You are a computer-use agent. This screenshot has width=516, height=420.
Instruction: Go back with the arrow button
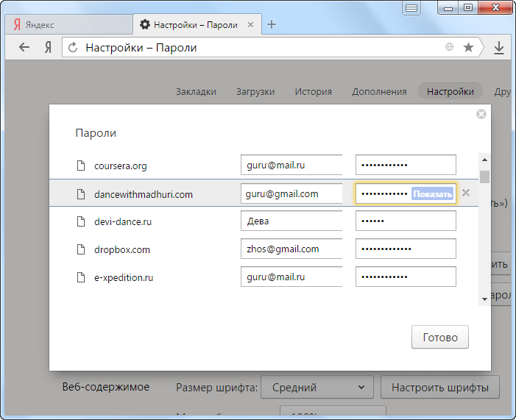24,47
